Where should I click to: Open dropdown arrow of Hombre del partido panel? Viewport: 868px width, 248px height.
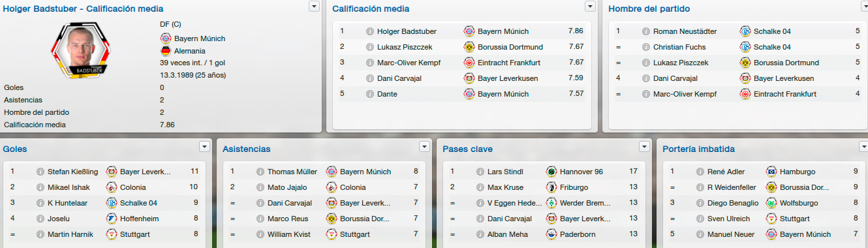coord(863,6)
